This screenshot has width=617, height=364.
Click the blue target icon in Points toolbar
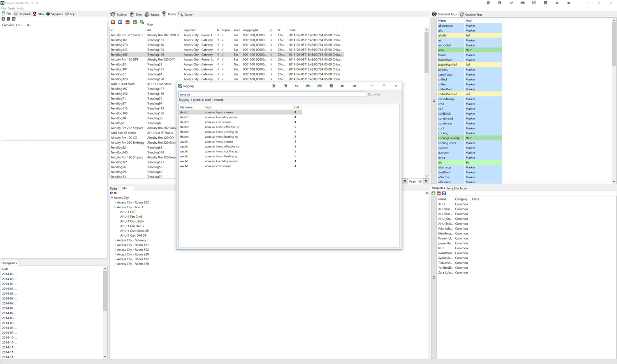pos(120,22)
